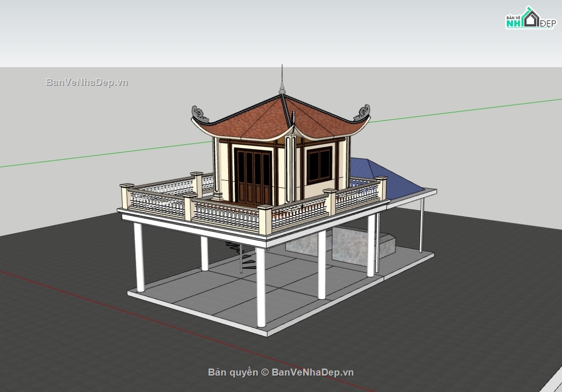The height and width of the screenshot is (392, 562).
Task: Select the thin post under the blue canopy
Action: click(421, 225)
